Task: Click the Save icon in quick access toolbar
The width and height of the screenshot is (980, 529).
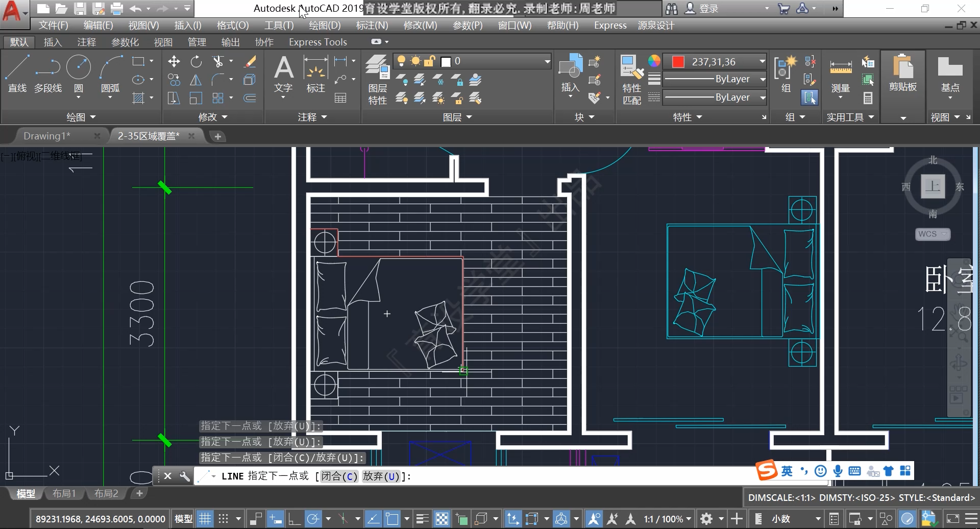Action: point(80,8)
